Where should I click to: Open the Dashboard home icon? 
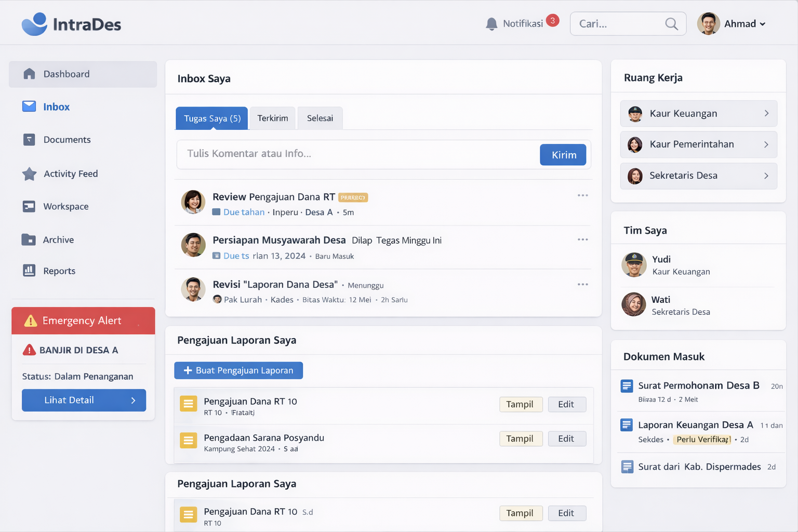pyautogui.click(x=29, y=74)
